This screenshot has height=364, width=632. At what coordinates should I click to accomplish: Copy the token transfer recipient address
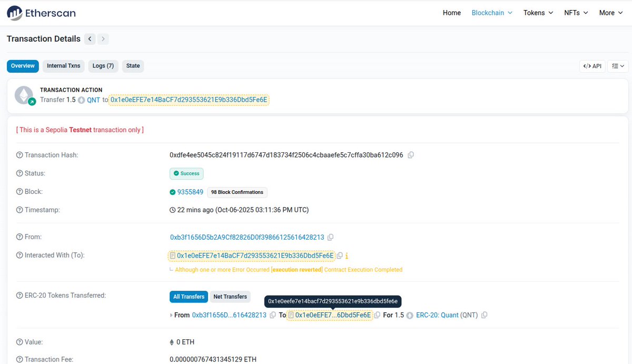(x=377, y=315)
